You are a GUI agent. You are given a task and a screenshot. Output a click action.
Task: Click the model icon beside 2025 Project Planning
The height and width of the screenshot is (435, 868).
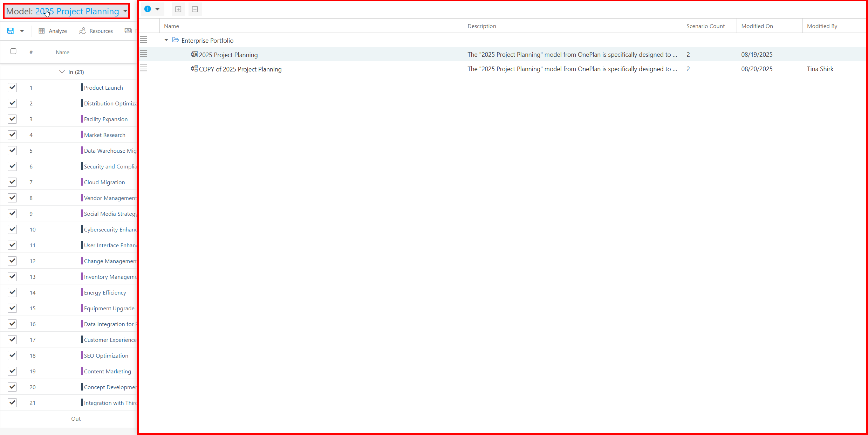click(194, 54)
